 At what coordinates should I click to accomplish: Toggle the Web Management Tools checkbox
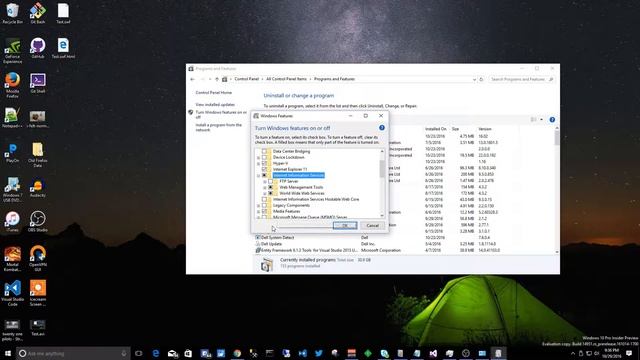[271, 187]
